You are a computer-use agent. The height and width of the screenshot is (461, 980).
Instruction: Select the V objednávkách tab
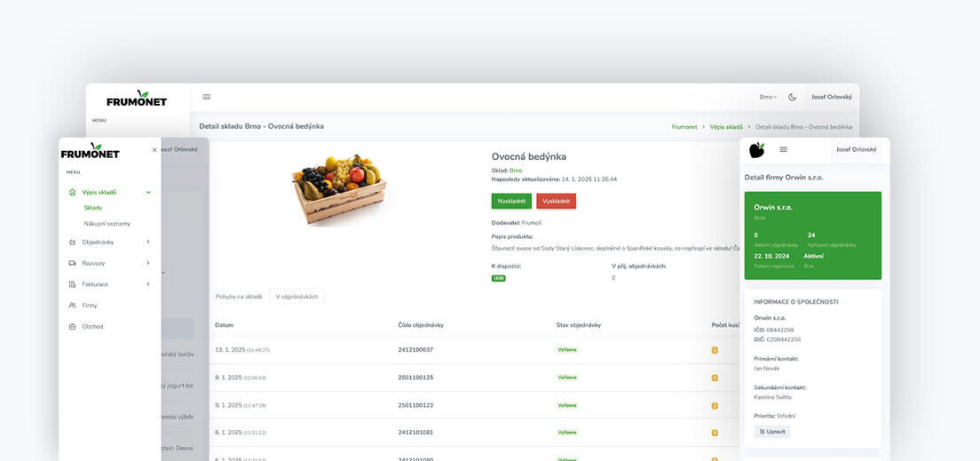tap(296, 297)
